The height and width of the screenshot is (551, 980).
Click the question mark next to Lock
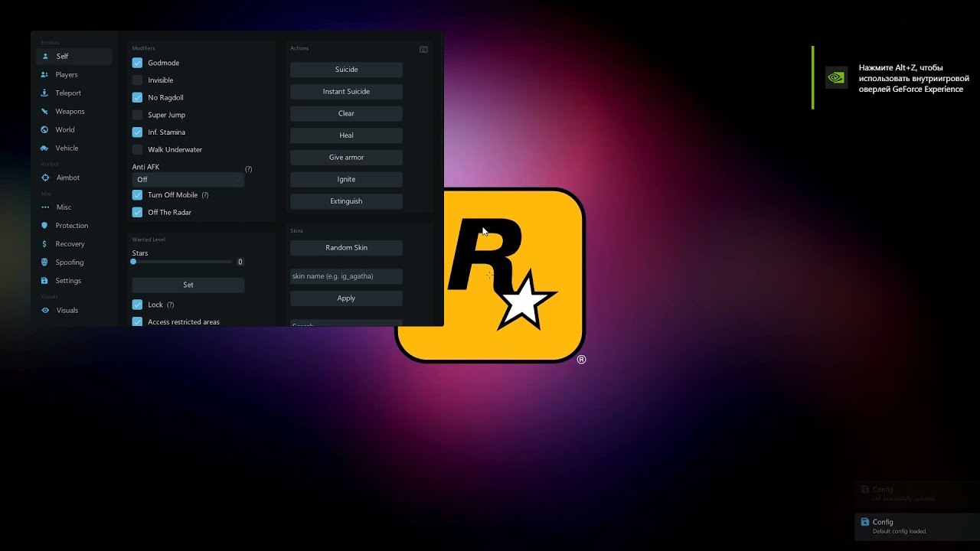171,305
